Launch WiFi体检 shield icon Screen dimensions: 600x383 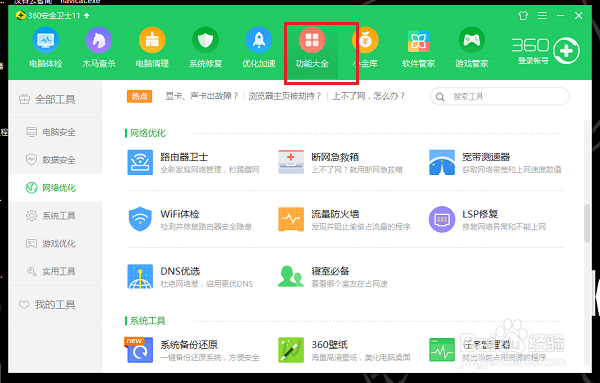tap(140, 219)
